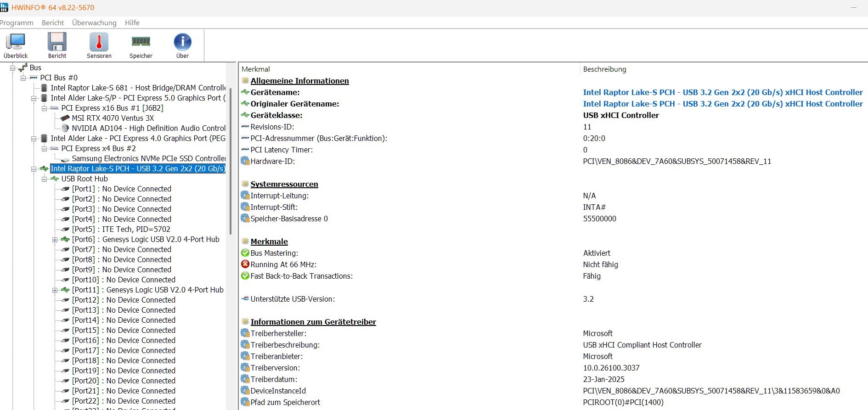Image resolution: width=868 pixels, height=410 pixels.
Task: Open the Überblick summary icon
Action: pyautogui.click(x=16, y=42)
